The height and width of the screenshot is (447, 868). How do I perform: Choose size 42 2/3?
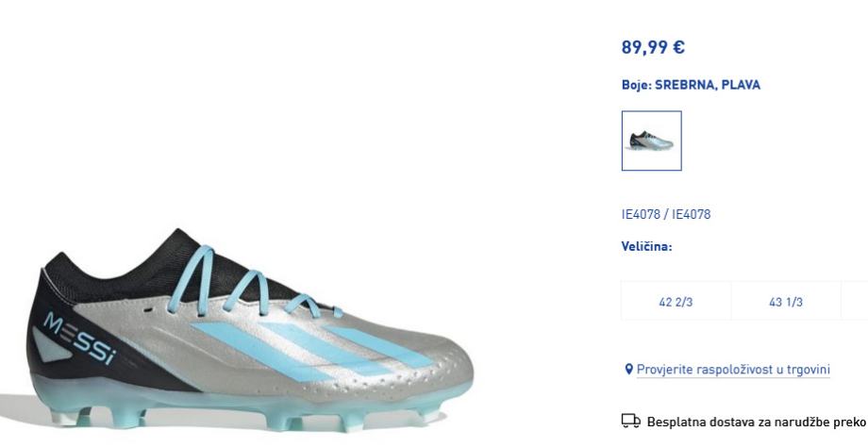click(676, 302)
